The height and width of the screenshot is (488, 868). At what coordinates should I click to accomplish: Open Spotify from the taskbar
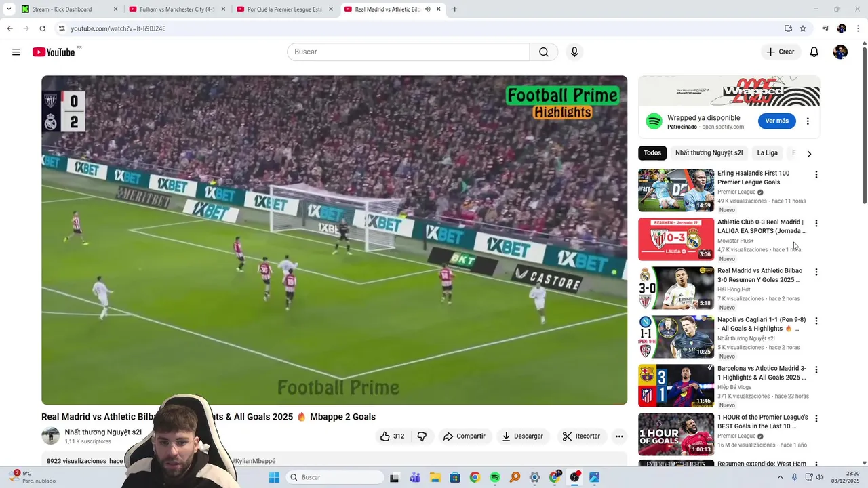click(495, 478)
